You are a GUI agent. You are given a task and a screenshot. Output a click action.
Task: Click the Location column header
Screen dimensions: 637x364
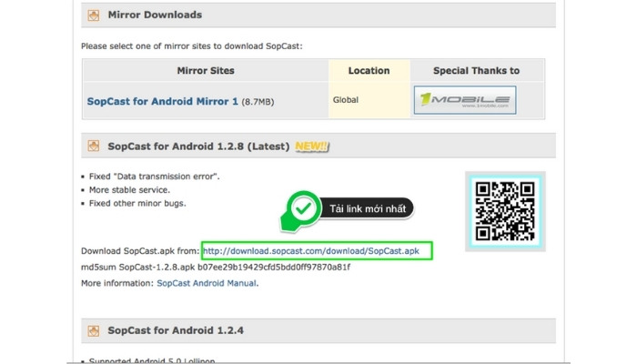coord(369,71)
